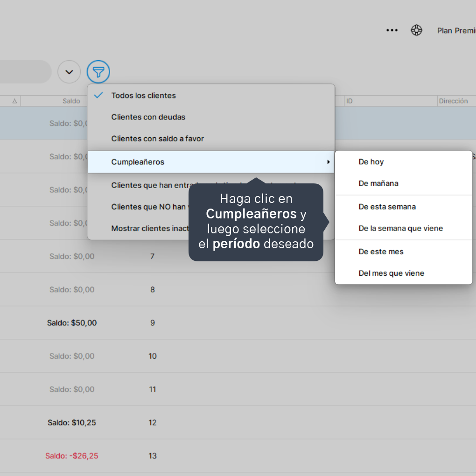Viewport: 476px width, 476px height.
Task: Click row number 13 cell
Action: point(153,455)
